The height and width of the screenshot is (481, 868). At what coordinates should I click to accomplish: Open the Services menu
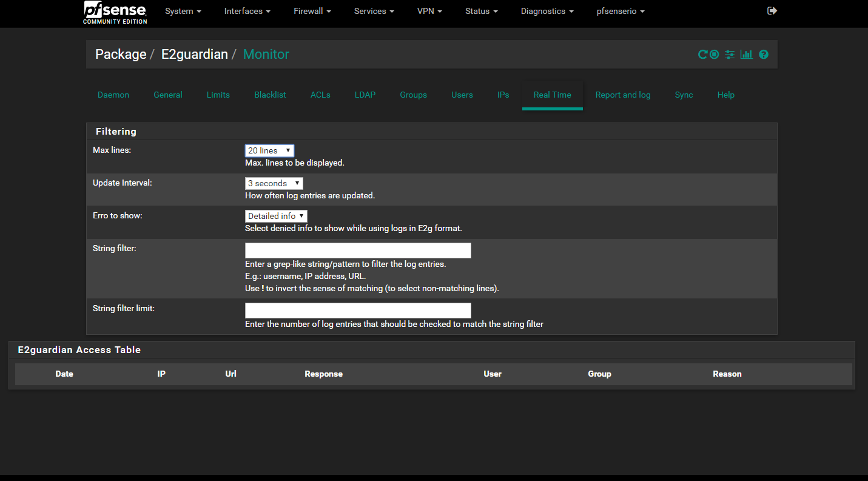(374, 12)
